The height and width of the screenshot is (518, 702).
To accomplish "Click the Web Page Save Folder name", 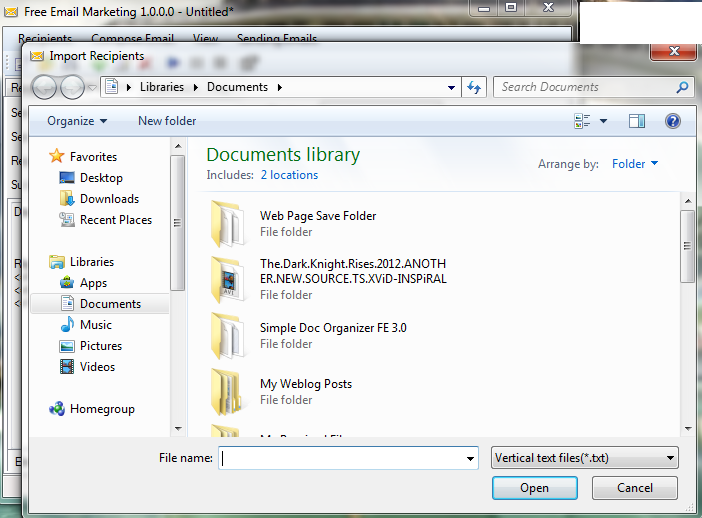I will pyautogui.click(x=318, y=216).
